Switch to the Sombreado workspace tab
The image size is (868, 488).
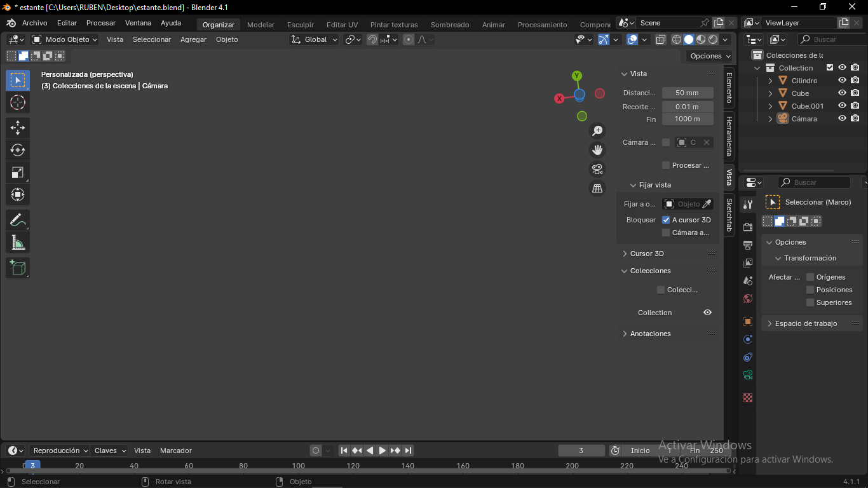point(450,25)
